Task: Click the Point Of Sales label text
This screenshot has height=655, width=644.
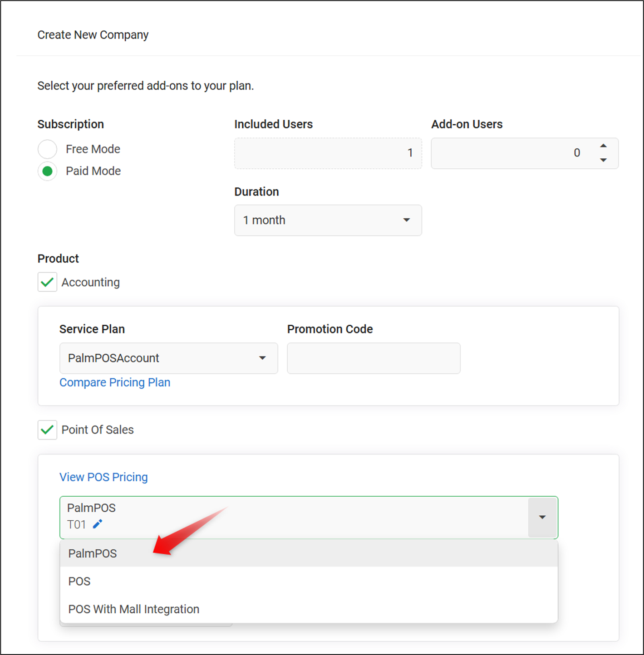Action: [98, 430]
